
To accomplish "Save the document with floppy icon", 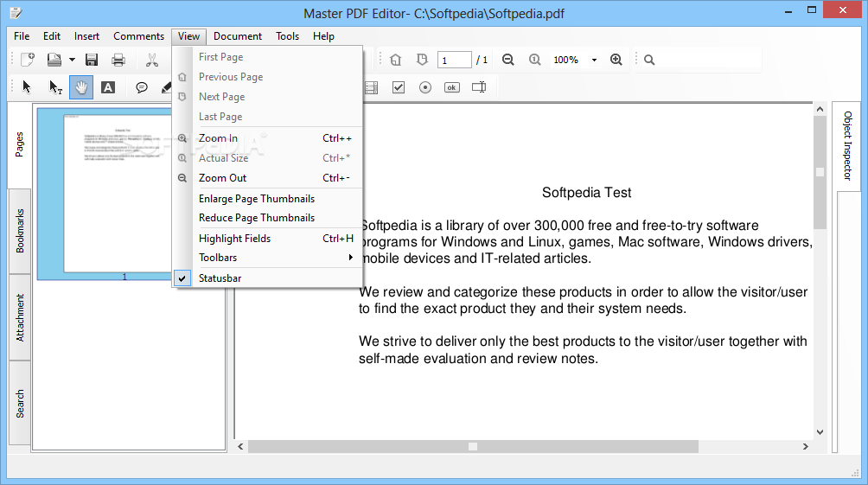I will 92,60.
